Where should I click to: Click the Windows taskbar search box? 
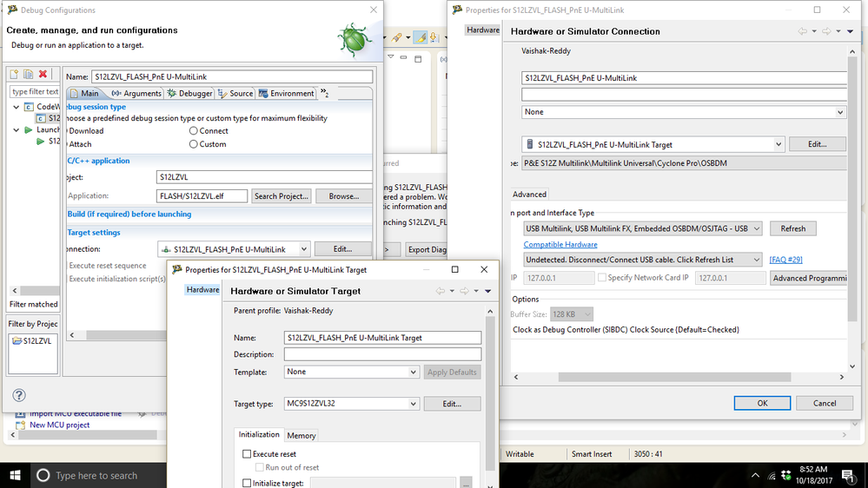click(96, 475)
